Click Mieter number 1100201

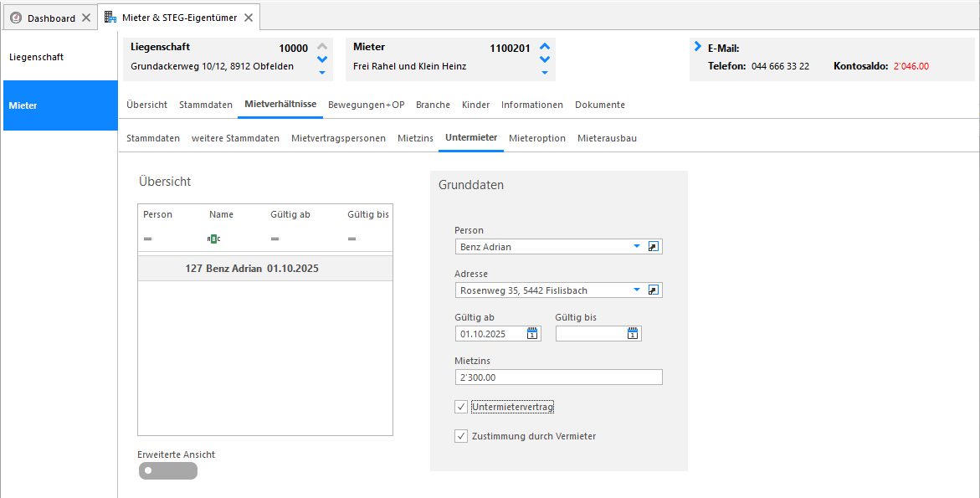(x=510, y=48)
